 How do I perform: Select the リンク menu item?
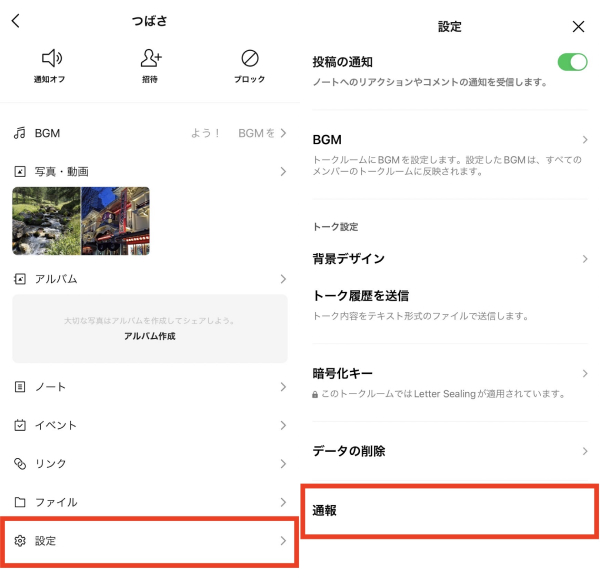point(150,464)
